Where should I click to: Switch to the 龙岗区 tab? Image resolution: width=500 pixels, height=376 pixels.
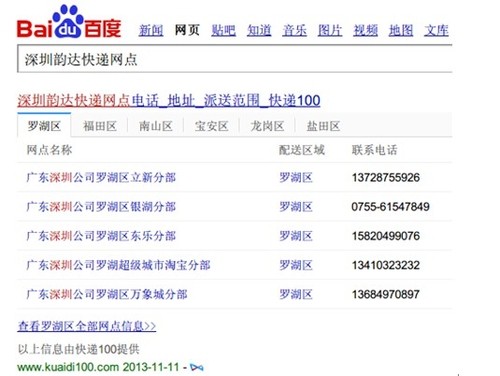(x=267, y=126)
